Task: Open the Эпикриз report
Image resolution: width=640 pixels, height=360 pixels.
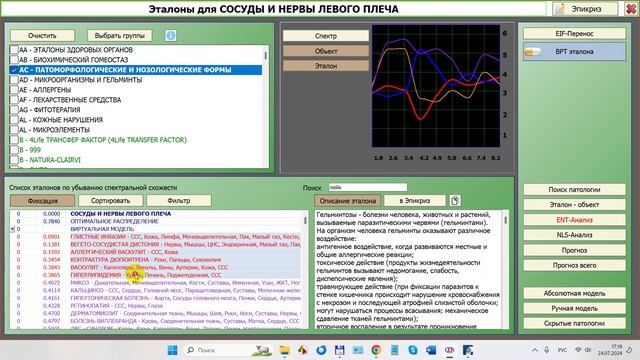Action: [x=586, y=9]
